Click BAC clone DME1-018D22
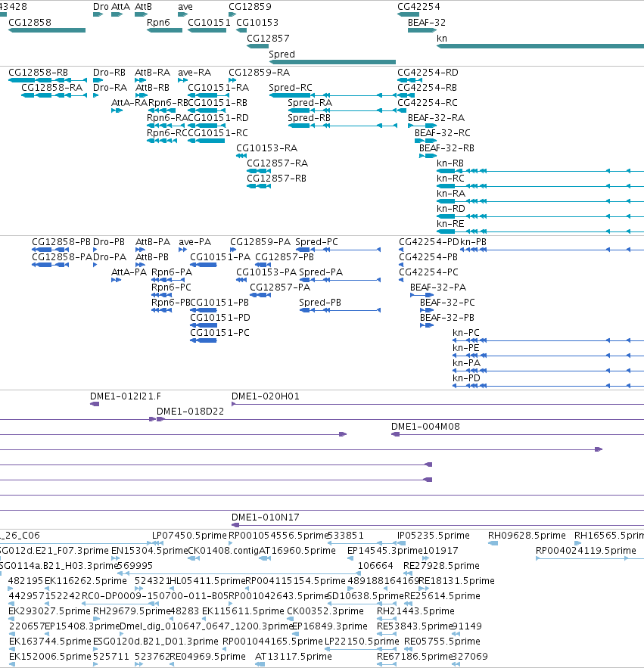This screenshot has width=644, height=668. coord(400,420)
